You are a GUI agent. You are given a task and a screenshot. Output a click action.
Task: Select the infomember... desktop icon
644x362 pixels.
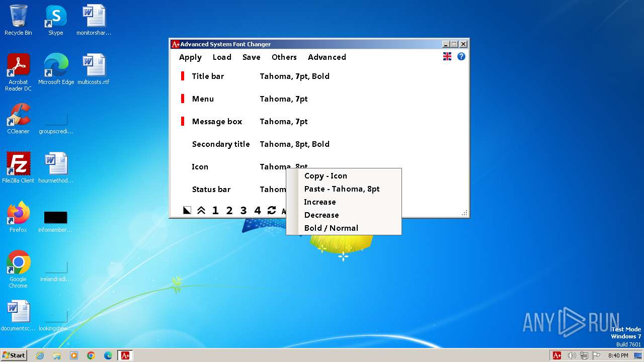coord(56,220)
